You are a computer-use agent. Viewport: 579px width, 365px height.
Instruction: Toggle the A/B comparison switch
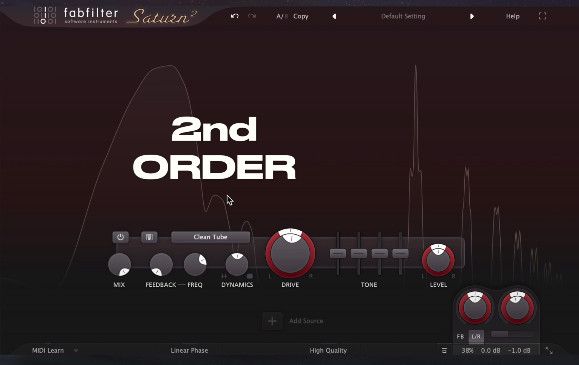(x=282, y=16)
